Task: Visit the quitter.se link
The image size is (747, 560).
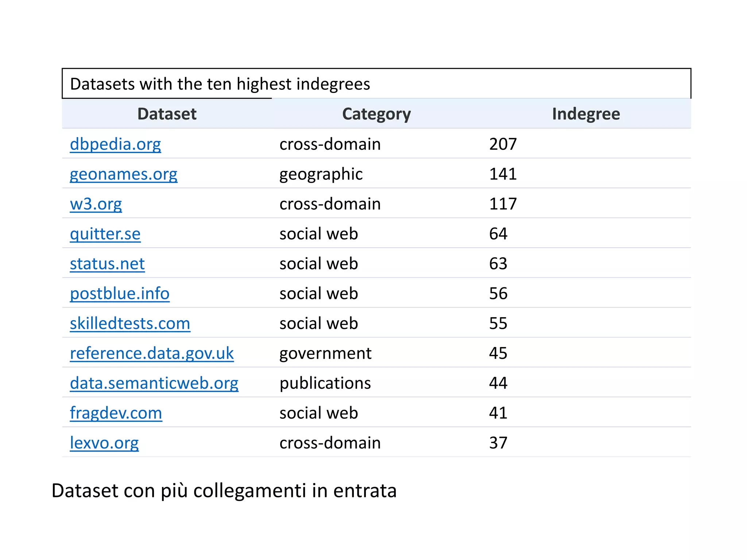Action: [x=105, y=234]
